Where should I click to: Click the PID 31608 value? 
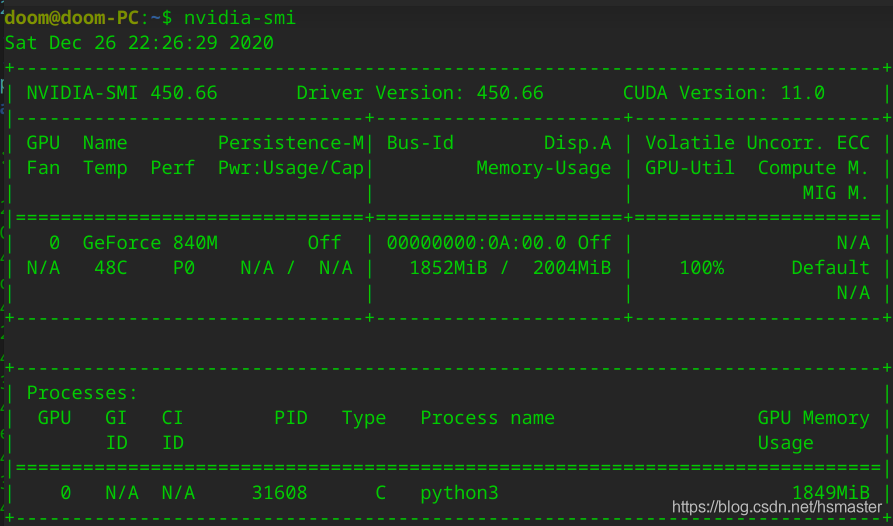pyautogui.click(x=280, y=493)
